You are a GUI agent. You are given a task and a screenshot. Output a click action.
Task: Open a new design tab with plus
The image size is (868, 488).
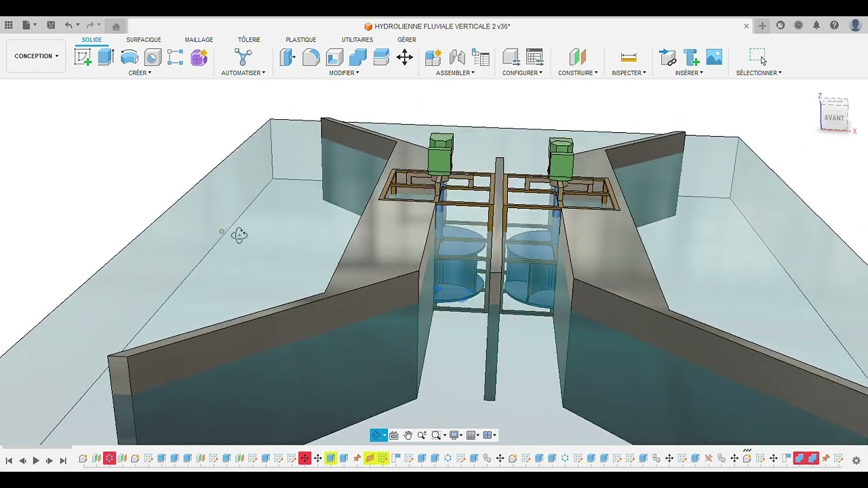pos(762,26)
